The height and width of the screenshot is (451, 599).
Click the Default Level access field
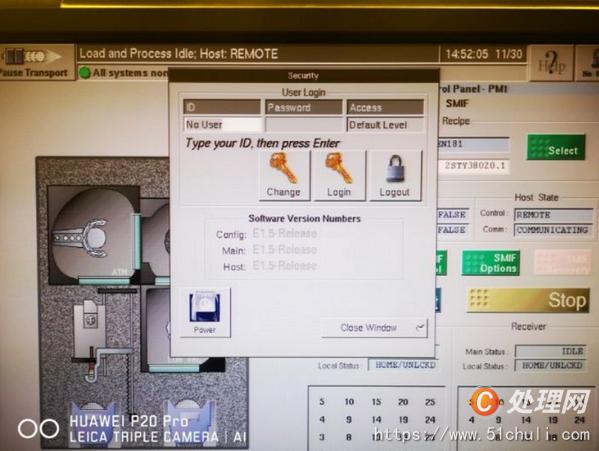pos(385,124)
